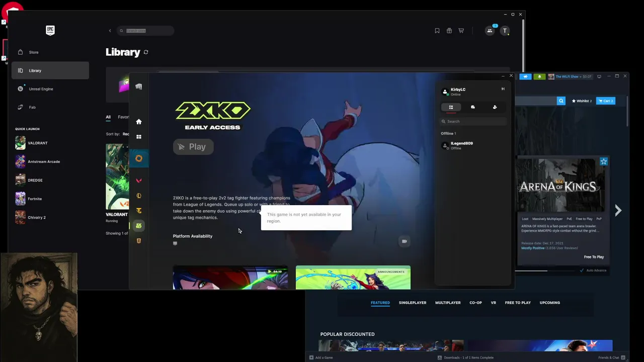Select the League of Legends icon in Riot sidebar

click(139, 196)
